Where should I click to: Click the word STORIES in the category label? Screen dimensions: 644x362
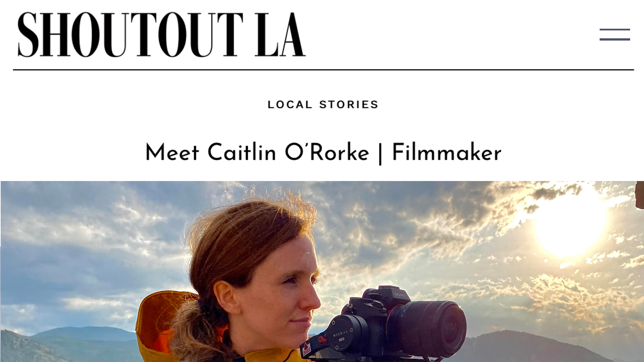click(x=349, y=105)
